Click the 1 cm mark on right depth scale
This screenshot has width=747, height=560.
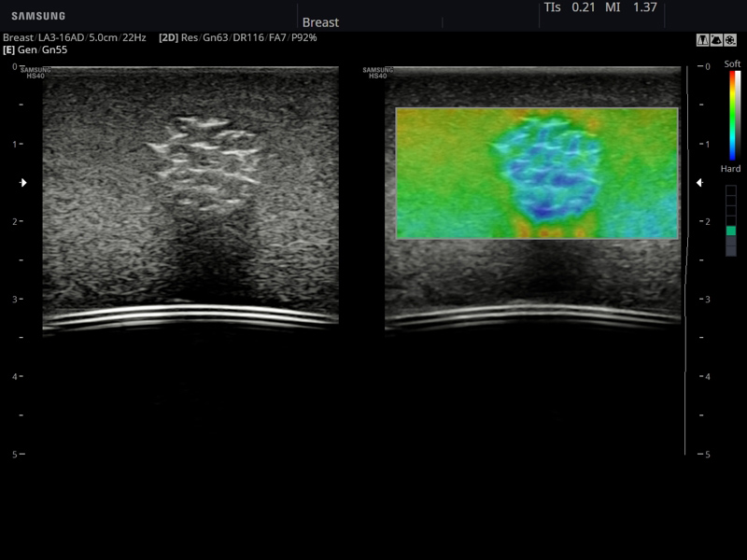704,144
